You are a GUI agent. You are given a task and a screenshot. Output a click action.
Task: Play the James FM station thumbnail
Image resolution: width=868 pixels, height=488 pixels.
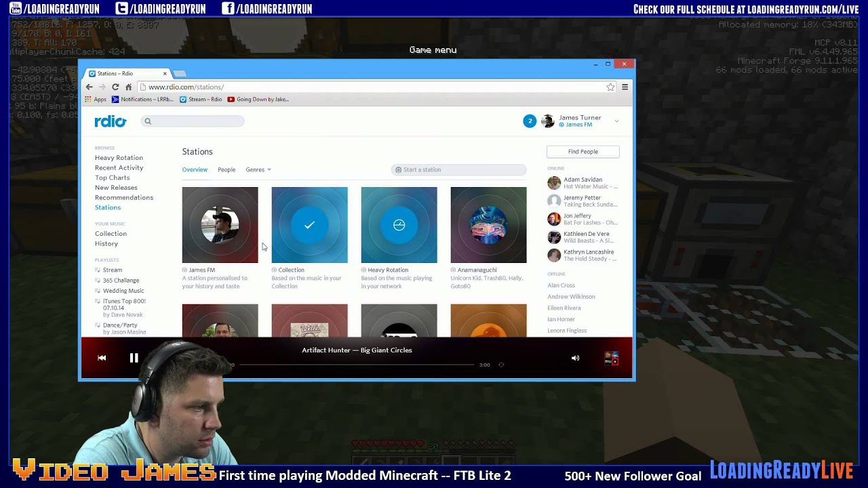point(220,225)
